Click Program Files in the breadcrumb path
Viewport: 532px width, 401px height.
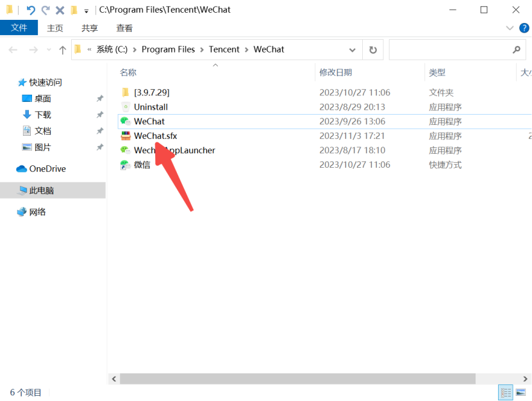(169, 49)
